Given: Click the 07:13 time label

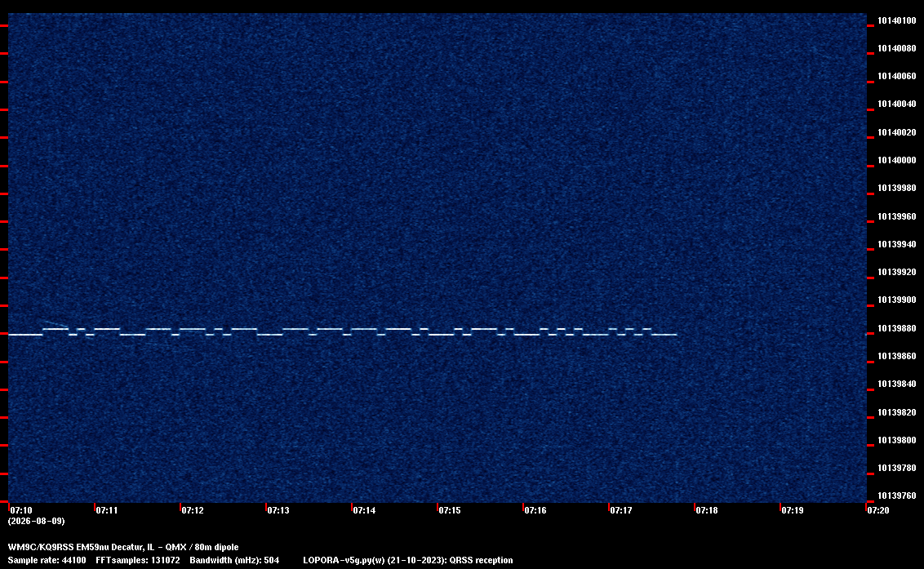Looking at the screenshot, I should (x=278, y=510).
